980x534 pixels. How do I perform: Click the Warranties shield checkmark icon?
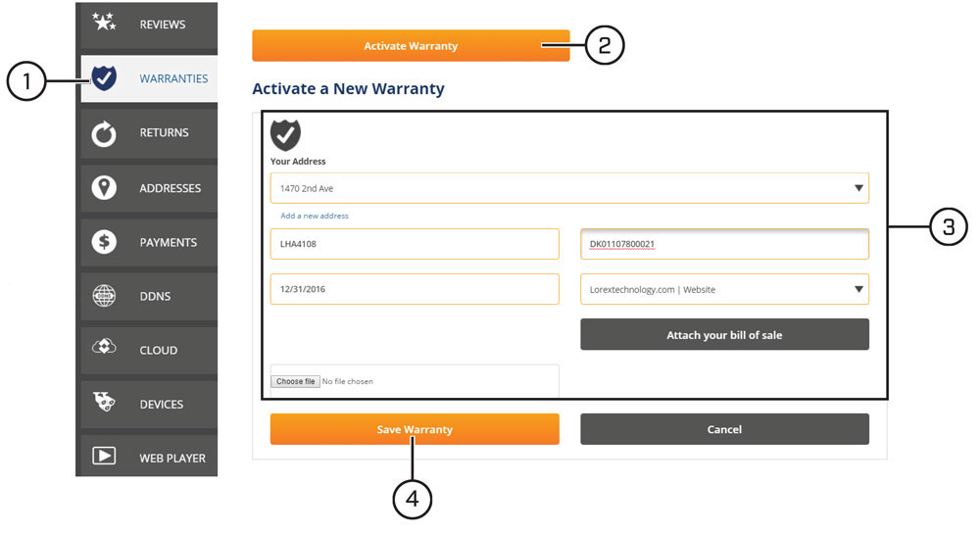tap(104, 78)
